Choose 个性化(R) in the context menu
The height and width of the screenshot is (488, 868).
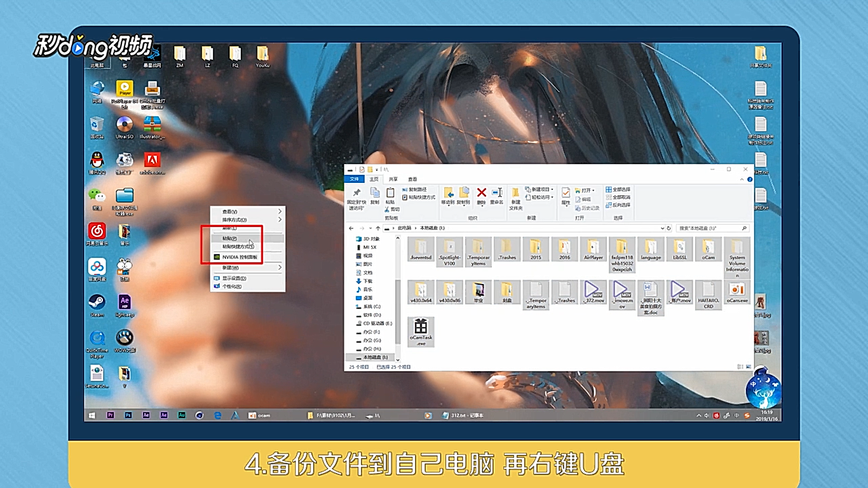pos(248,287)
